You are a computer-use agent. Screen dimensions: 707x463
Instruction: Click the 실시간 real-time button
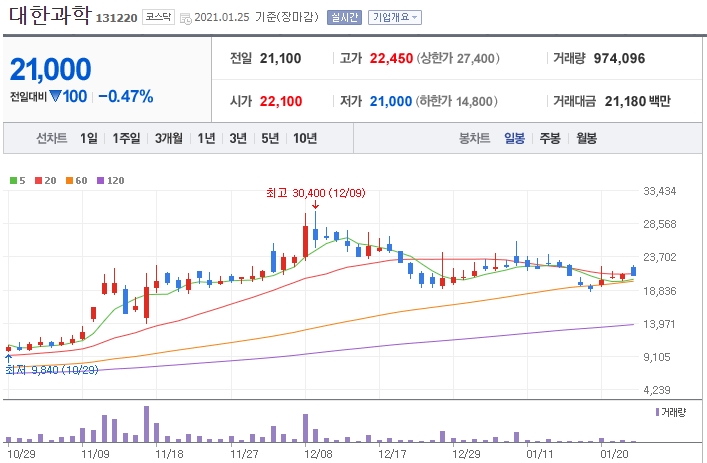coord(344,18)
